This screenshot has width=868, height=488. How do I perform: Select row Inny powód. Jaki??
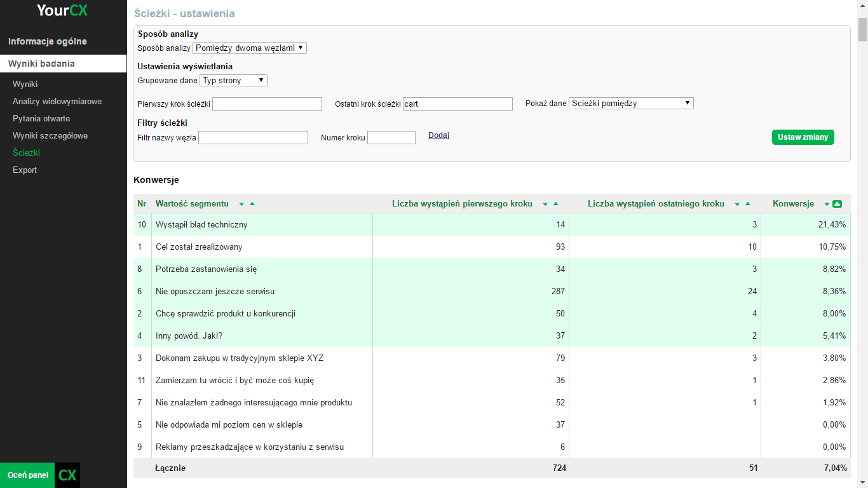coord(492,335)
